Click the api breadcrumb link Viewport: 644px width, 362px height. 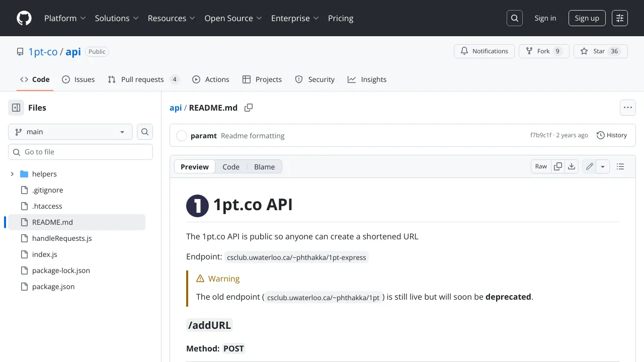point(176,108)
